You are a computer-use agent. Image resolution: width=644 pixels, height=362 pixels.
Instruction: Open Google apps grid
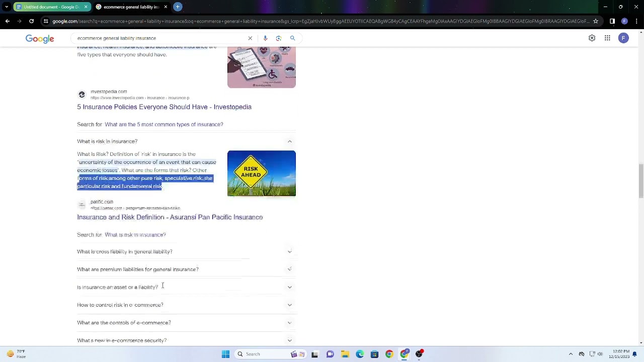[607, 38]
